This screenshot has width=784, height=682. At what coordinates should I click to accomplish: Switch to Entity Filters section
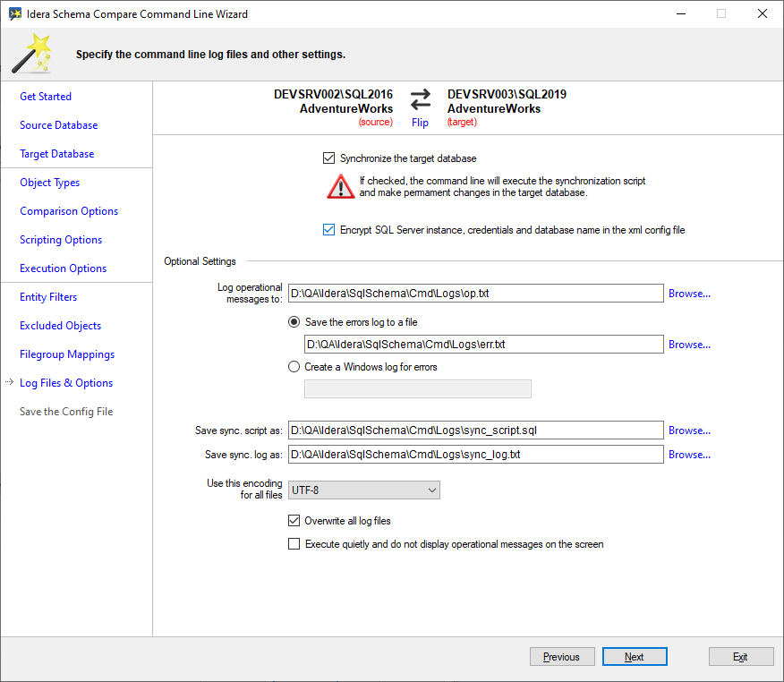pyautogui.click(x=48, y=297)
